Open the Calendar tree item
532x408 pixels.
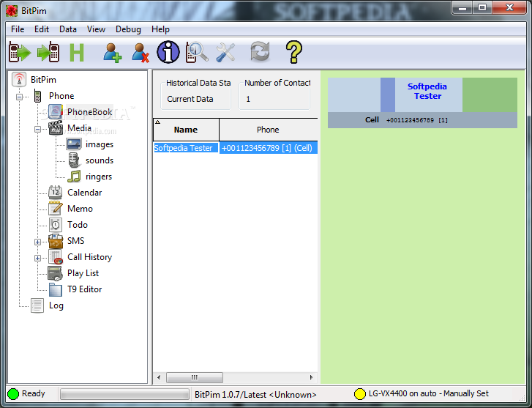tap(84, 193)
